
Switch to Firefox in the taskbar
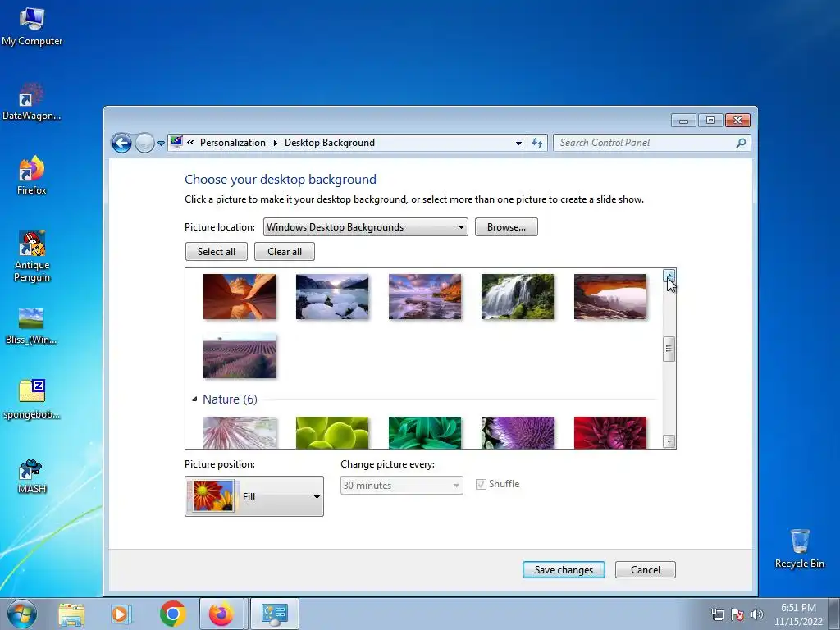pos(221,614)
